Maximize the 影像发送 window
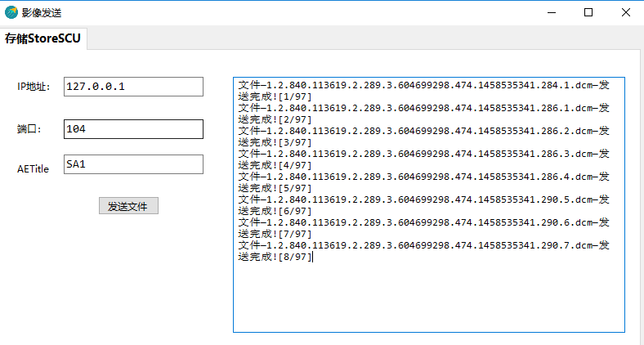 tap(588, 13)
